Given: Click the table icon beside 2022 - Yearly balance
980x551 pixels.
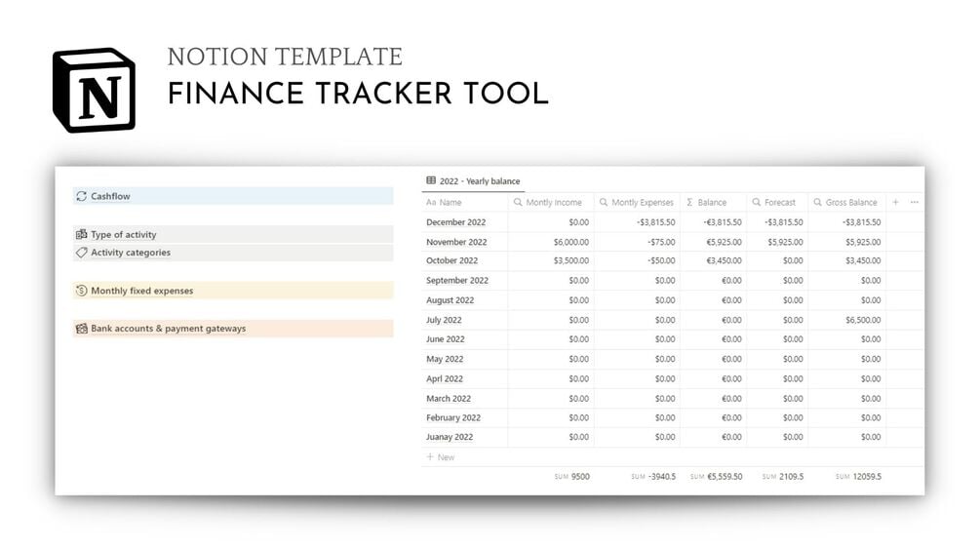Looking at the screenshot, I should [431, 180].
